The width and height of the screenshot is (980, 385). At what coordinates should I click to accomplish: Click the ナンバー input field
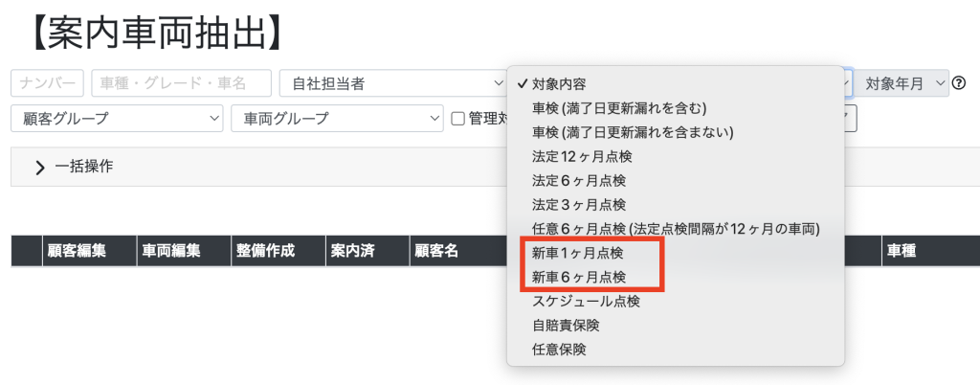click(x=47, y=84)
